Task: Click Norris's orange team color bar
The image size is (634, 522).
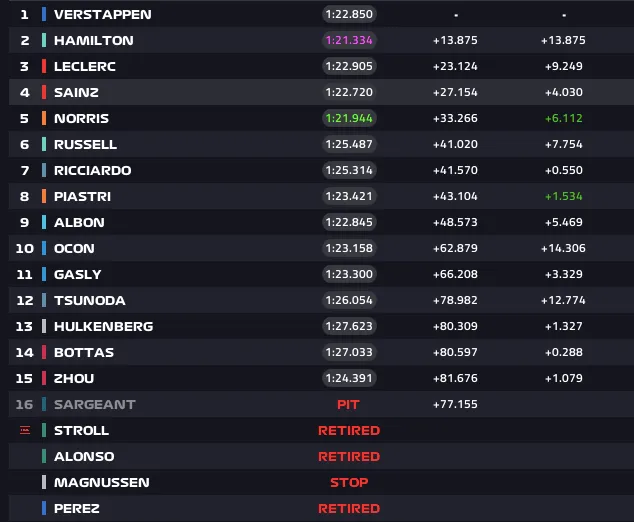Action: point(44,118)
